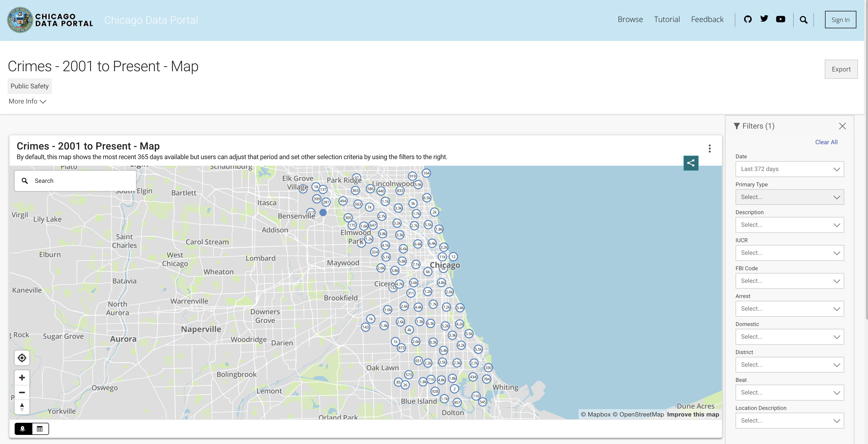Click the Clear All filters link

pyautogui.click(x=826, y=142)
